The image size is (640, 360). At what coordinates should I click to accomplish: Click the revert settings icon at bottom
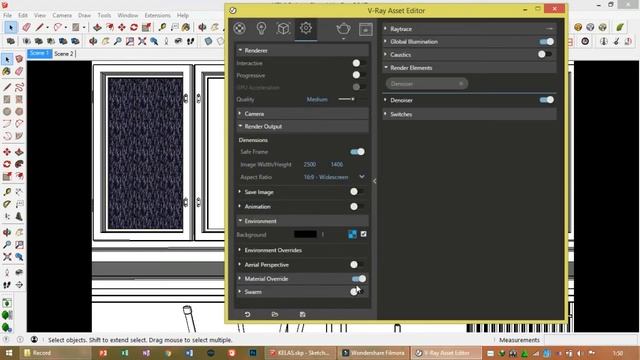(x=247, y=314)
